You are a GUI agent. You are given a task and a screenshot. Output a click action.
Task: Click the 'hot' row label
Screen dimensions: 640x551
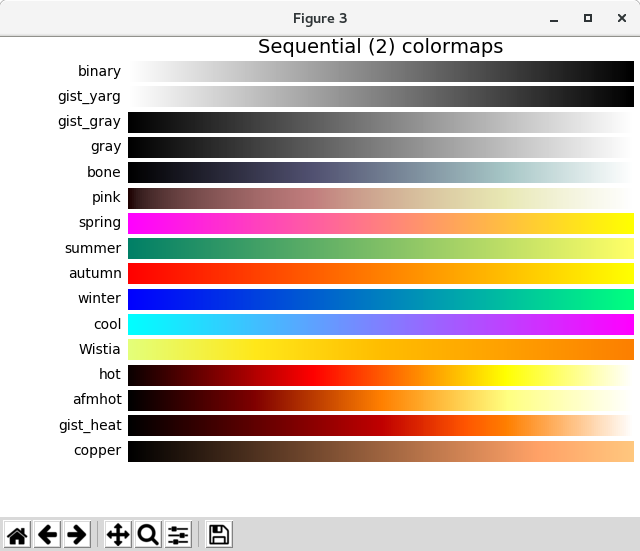110,374
